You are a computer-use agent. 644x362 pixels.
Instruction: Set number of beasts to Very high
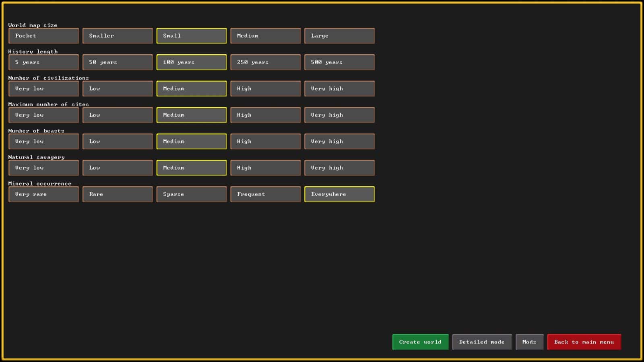(x=339, y=141)
